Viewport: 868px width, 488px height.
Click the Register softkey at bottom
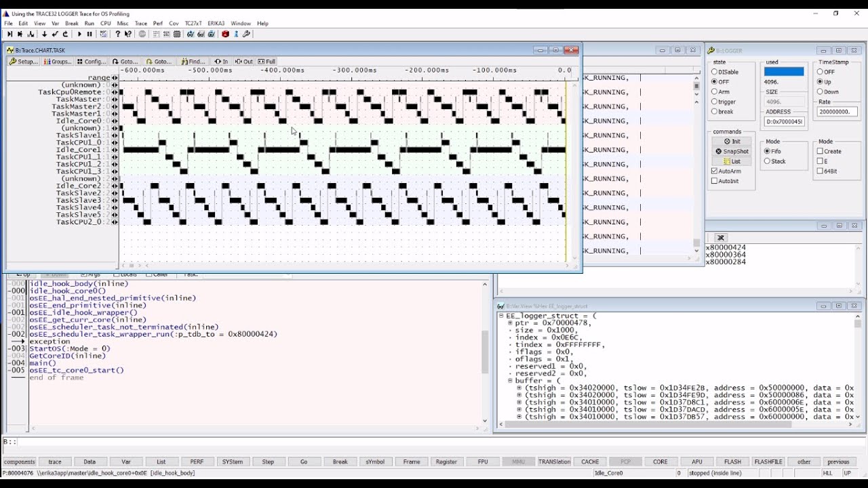pyautogui.click(x=446, y=462)
